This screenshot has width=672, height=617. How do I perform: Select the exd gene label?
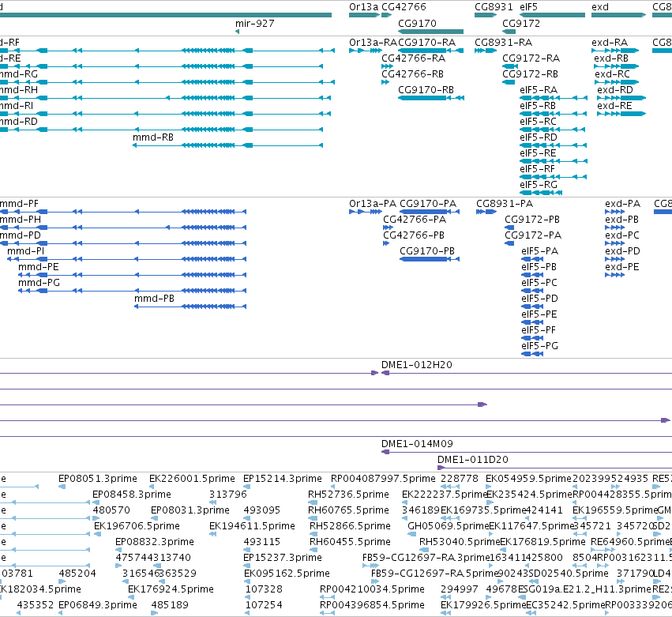pyautogui.click(x=600, y=7)
